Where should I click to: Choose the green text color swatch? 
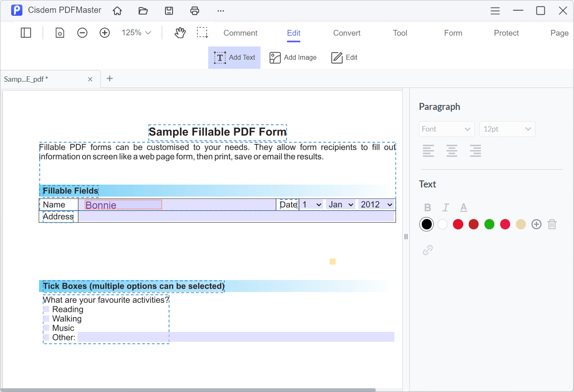point(489,224)
